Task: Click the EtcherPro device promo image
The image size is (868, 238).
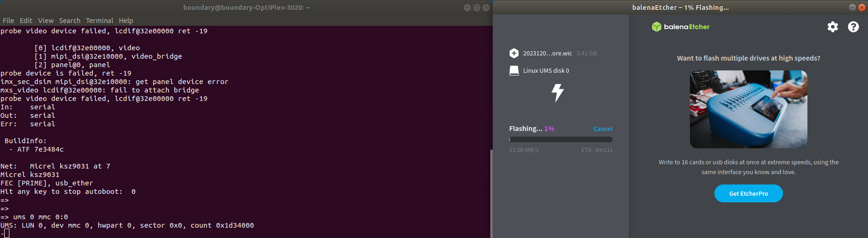Action: point(748,109)
